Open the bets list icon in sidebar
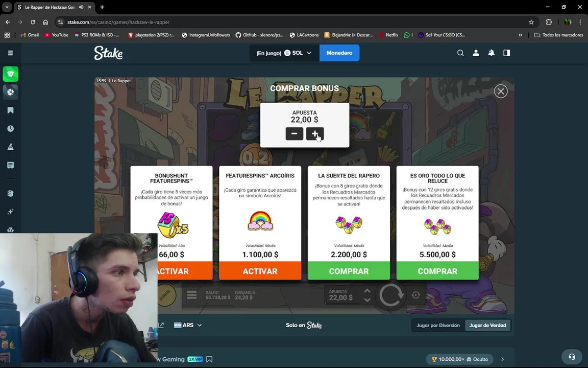This screenshot has height=368, width=588. (11, 165)
